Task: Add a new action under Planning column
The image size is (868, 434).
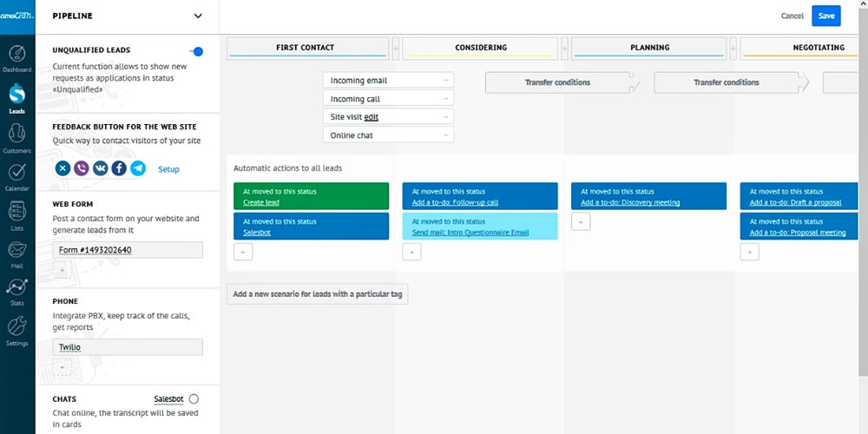Action: 581,222
